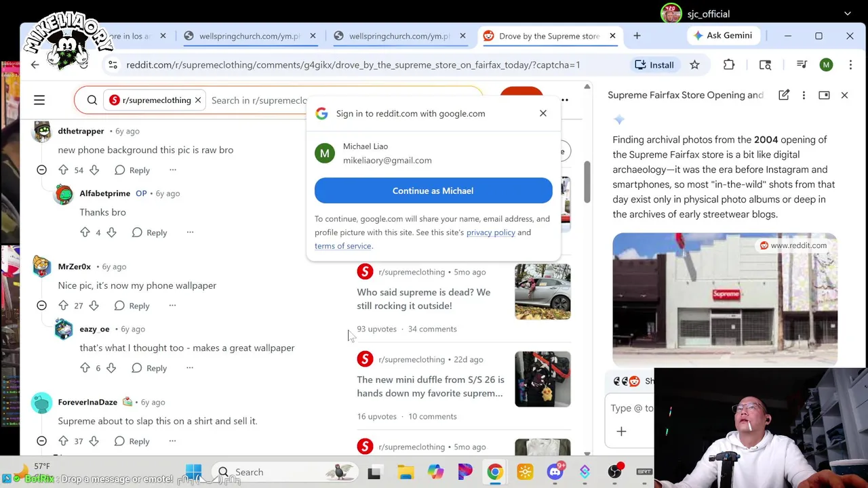The image size is (868, 488).
Task: Open Ask Gemini panel button
Action: tap(723, 35)
